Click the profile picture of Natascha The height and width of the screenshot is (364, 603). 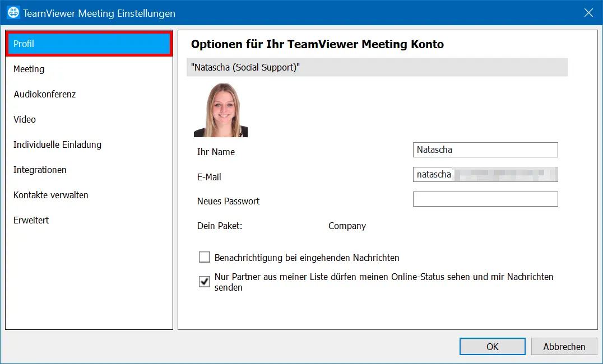221,110
